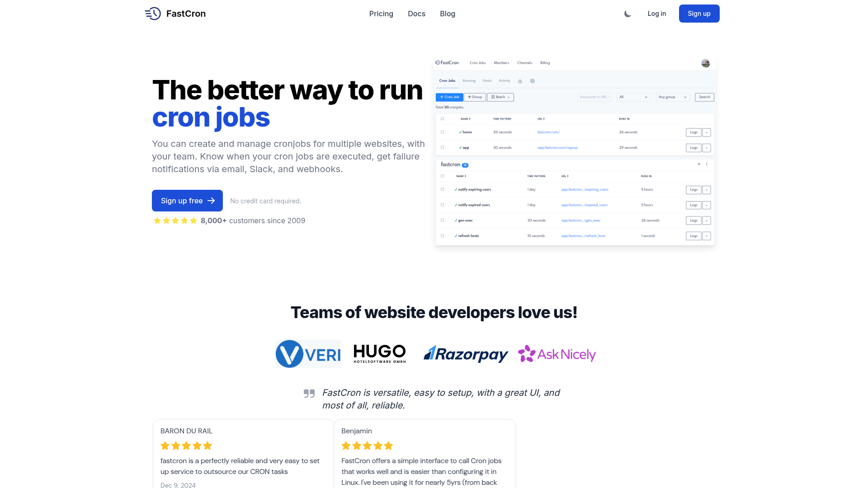Click Billing in dashboard preview menu

[x=545, y=63]
